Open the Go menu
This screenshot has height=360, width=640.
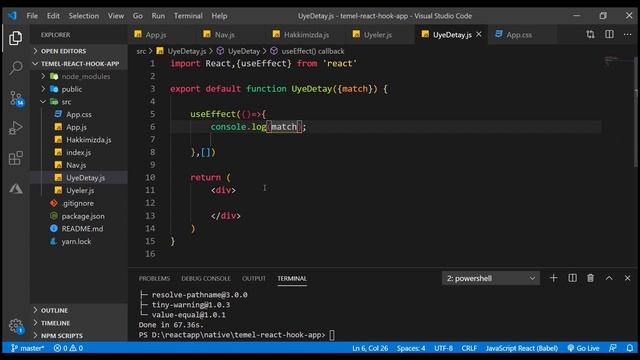(x=138, y=16)
